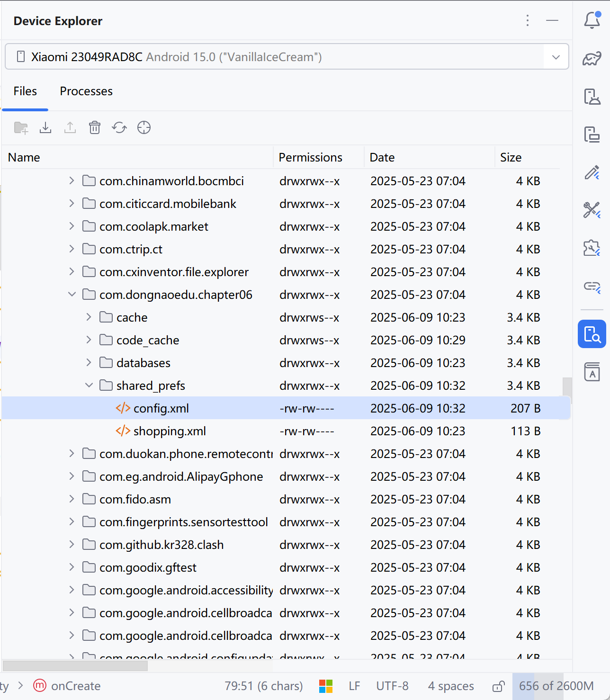Collapse the com.dongnaoedu.chapter06 folder
Viewport: 610px width, 700px height.
(72, 295)
